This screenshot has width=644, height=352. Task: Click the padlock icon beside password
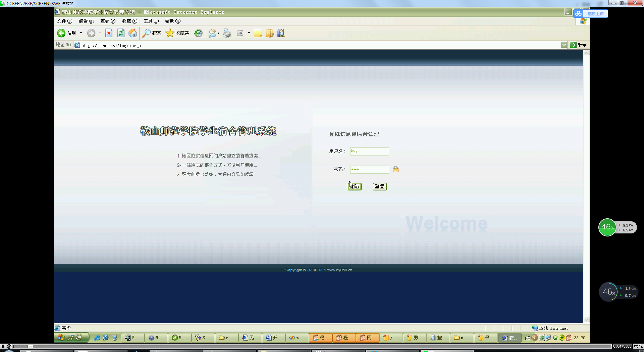point(396,169)
